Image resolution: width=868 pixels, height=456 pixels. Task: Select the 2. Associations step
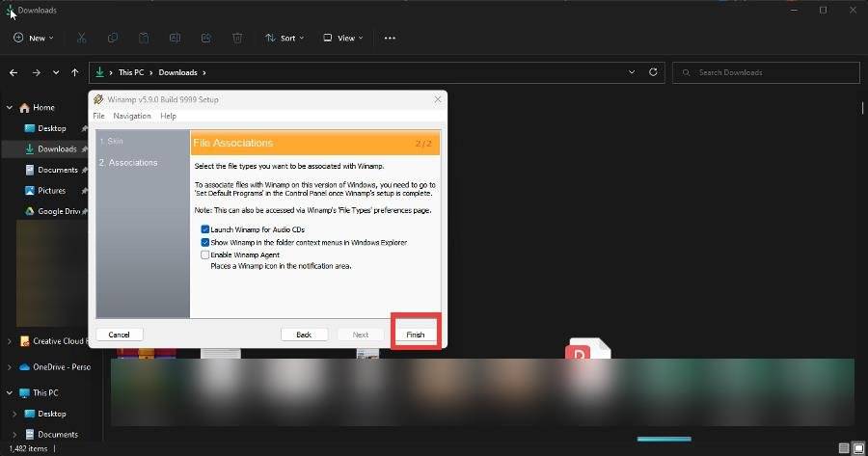pos(128,163)
